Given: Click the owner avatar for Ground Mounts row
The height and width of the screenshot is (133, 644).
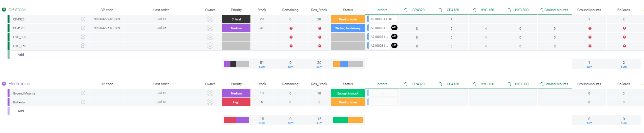Looking at the screenshot, I should coord(210,93).
